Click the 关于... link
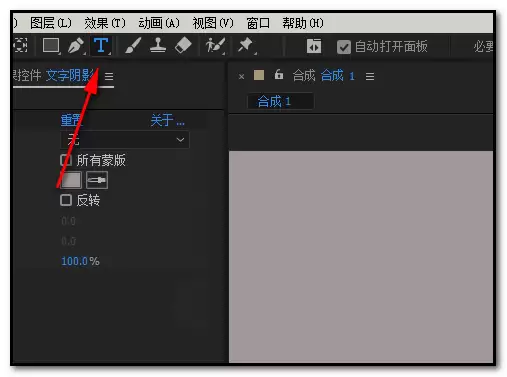 tap(167, 120)
